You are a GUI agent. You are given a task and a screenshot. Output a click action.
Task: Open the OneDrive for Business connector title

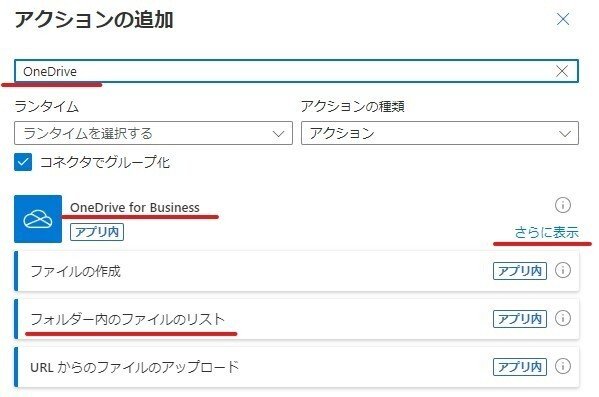click(135, 207)
